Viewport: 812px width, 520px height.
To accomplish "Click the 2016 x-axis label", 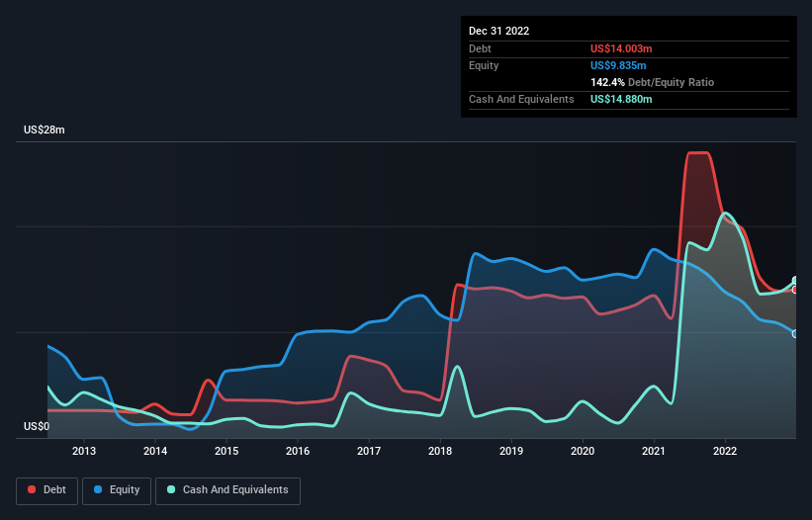I will pos(298,451).
